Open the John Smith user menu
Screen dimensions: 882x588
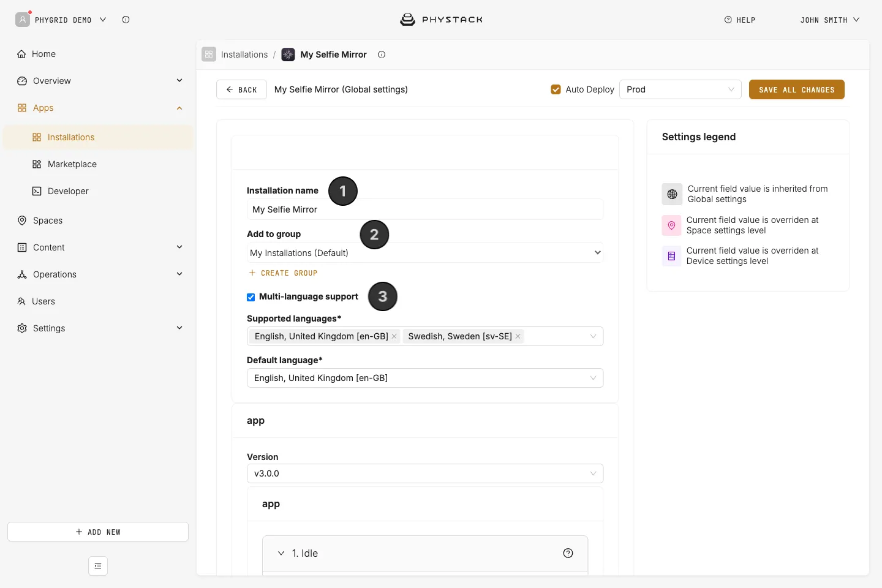(x=830, y=20)
